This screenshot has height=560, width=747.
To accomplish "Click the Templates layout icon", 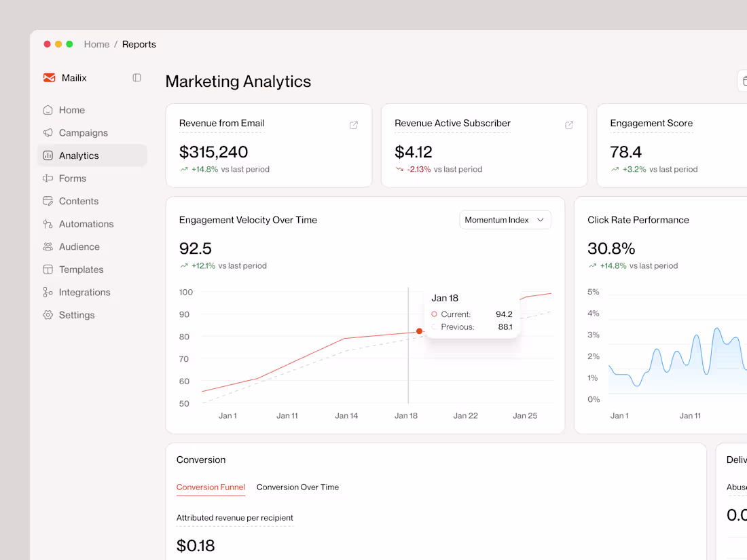I will click(48, 269).
